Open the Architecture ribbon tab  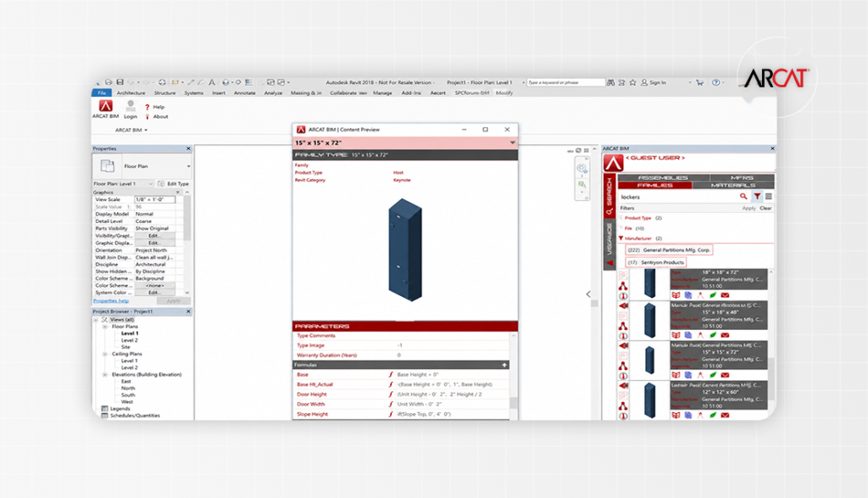pos(131,93)
